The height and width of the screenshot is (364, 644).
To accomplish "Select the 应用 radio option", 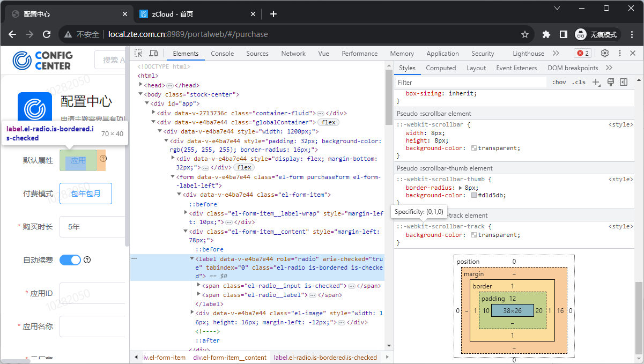I will [x=78, y=160].
